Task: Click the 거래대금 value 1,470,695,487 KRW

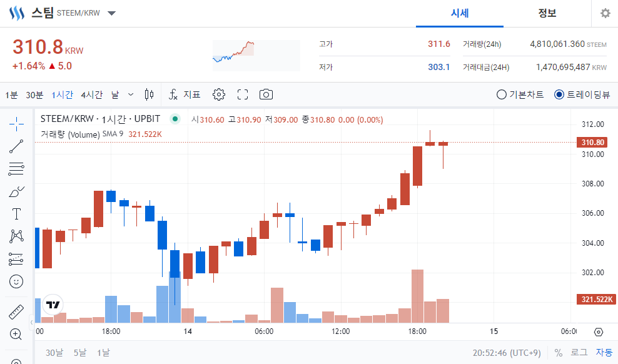Action: tap(571, 67)
